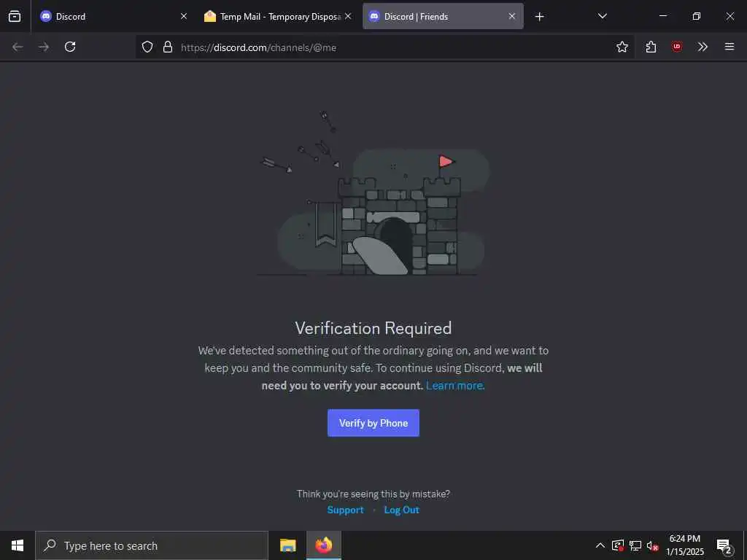Viewport: 747px width, 560px height.
Task: Click the muted volume tray icon
Action: [652, 545]
